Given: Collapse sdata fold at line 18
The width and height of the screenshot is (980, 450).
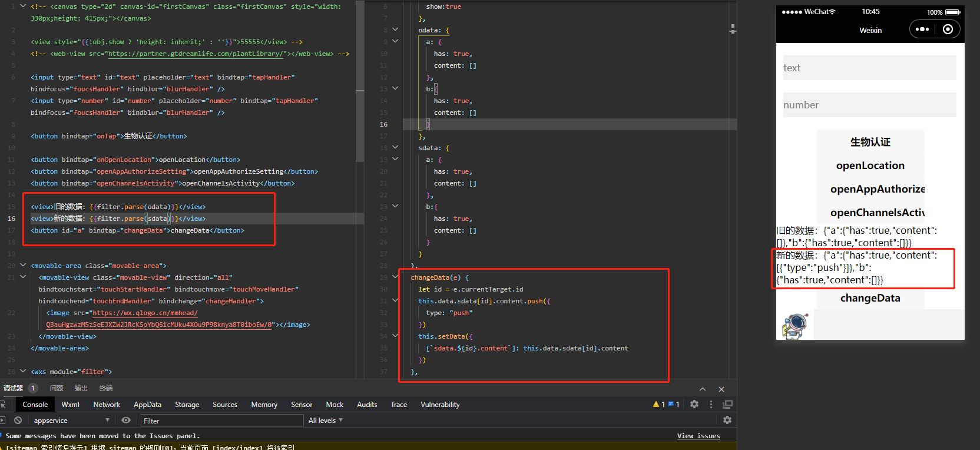Looking at the screenshot, I should coord(395,147).
